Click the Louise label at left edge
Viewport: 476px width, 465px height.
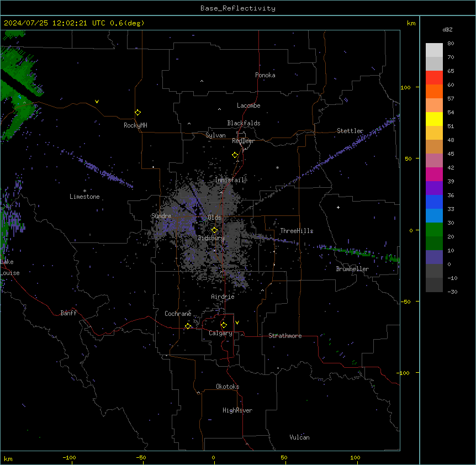10,273
